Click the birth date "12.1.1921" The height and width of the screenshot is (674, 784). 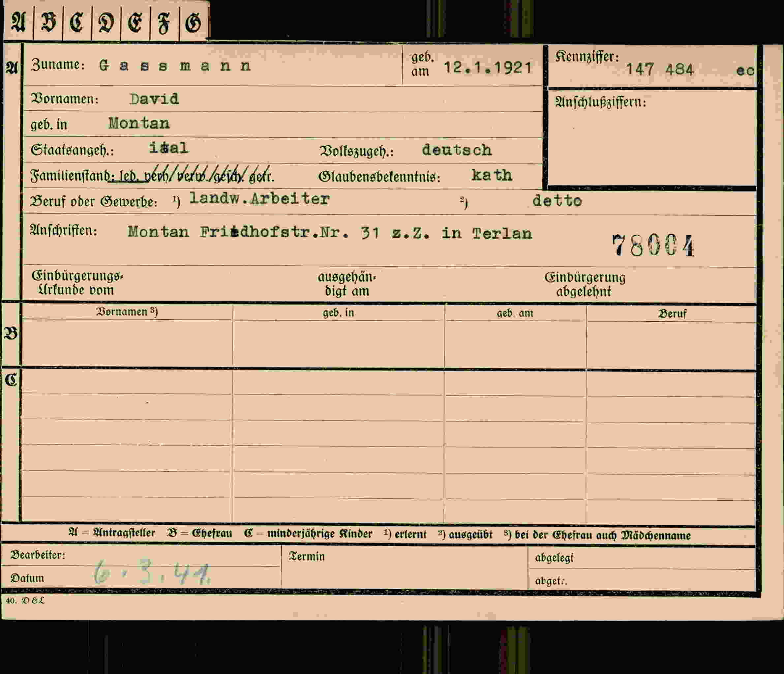point(488,68)
